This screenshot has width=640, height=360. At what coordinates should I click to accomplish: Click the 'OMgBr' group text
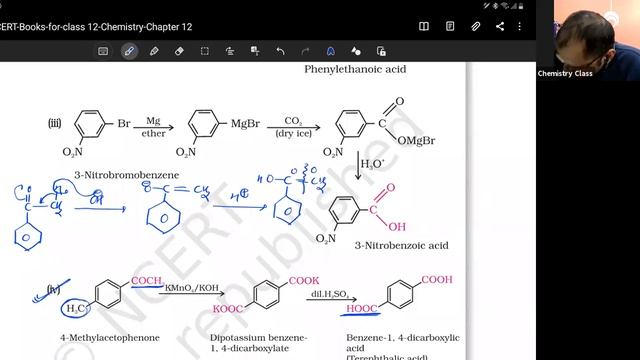416,141
